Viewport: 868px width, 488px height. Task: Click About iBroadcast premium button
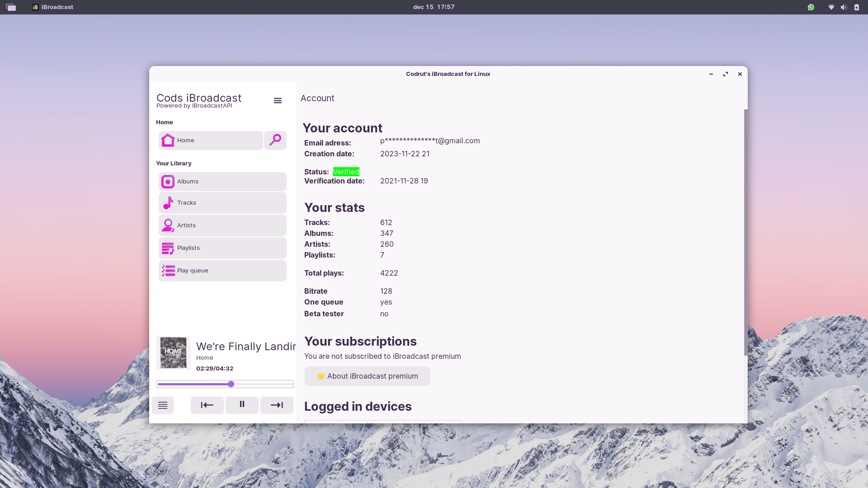point(367,376)
